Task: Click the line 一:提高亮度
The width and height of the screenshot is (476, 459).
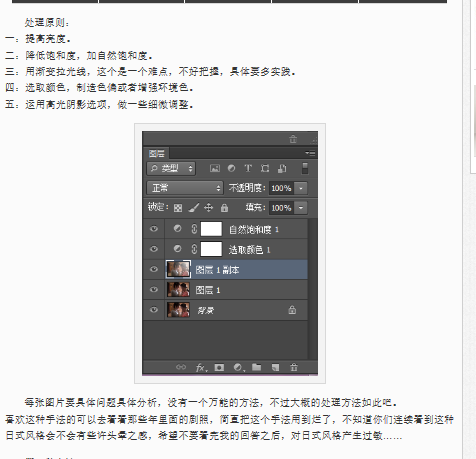Action: coord(38,39)
